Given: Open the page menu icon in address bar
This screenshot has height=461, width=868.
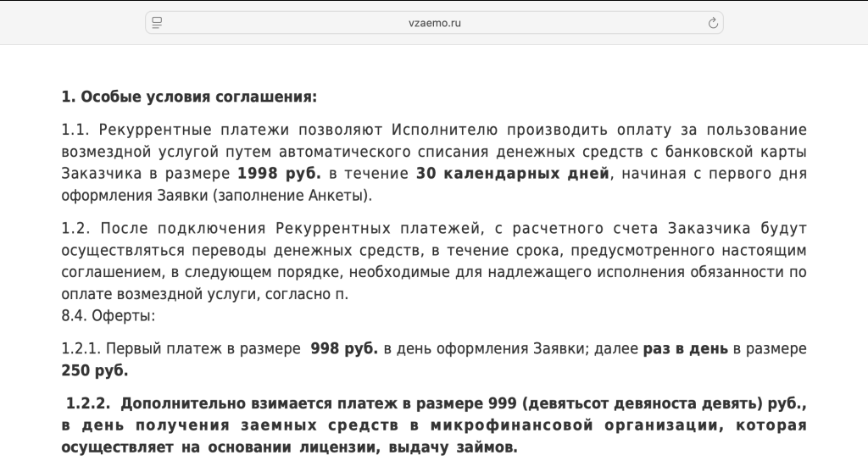Looking at the screenshot, I should coord(157,23).
